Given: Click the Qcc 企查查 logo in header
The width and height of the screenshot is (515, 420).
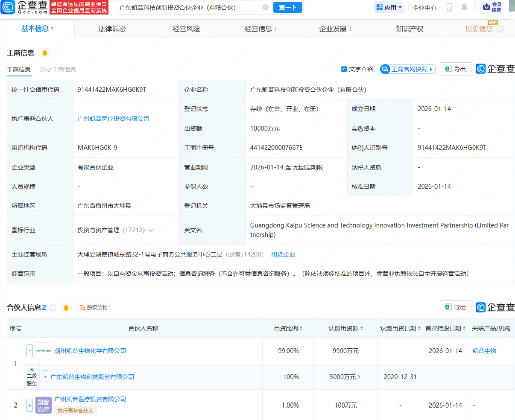Looking at the screenshot, I should 24,7.
